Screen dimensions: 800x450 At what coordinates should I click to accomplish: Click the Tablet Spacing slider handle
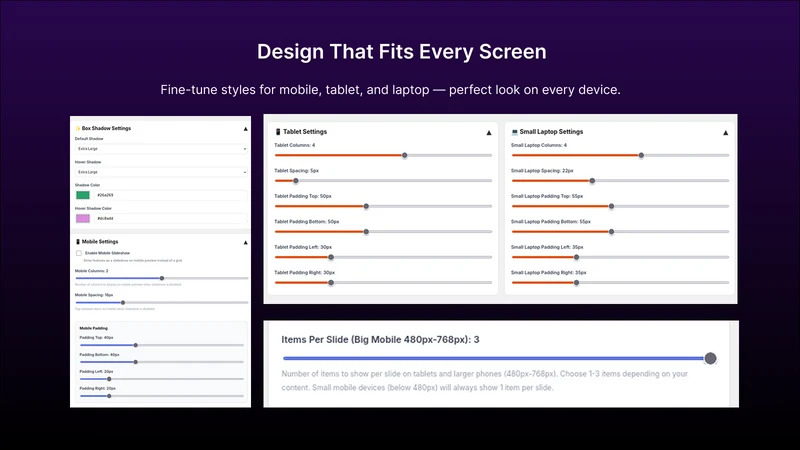point(295,181)
